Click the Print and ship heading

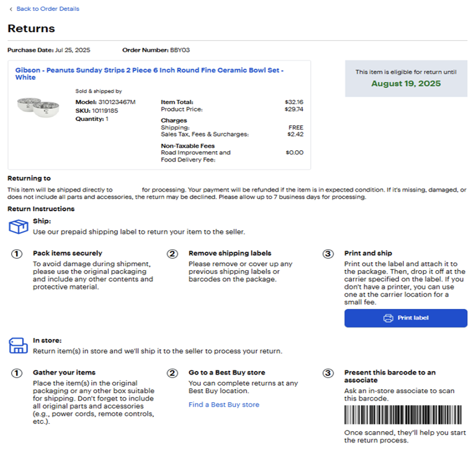pyautogui.click(x=368, y=253)
